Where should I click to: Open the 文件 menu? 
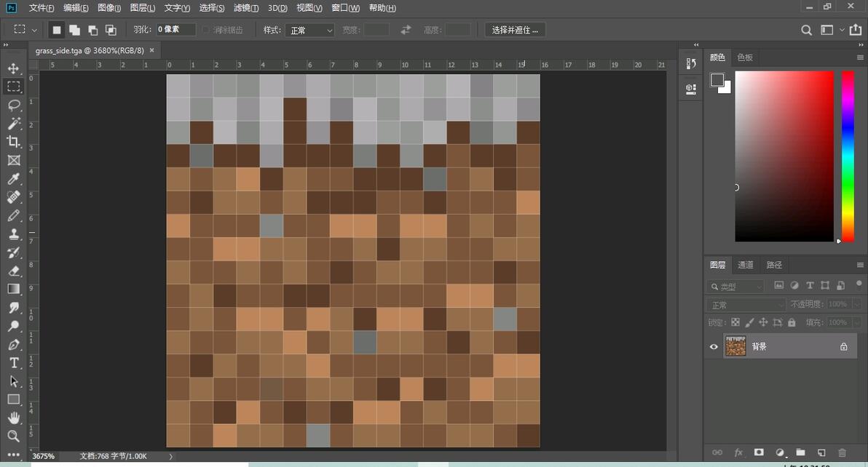(42, 8)
